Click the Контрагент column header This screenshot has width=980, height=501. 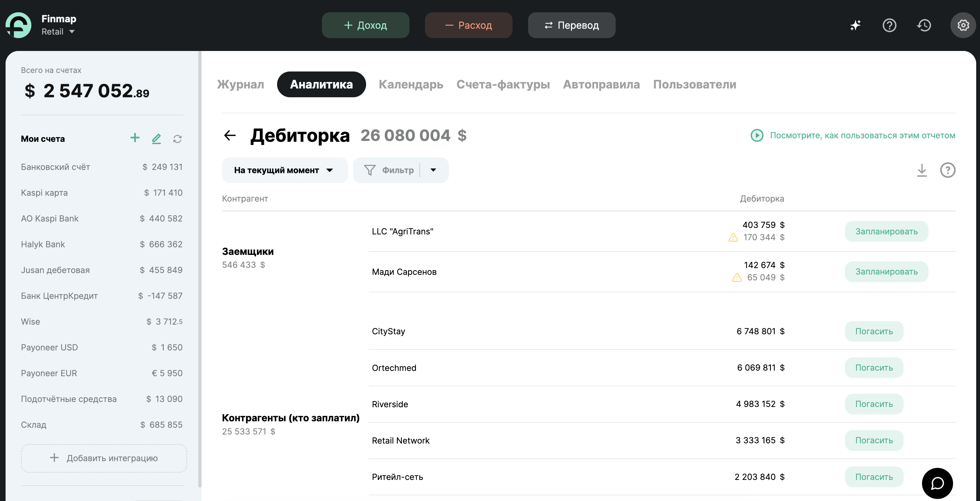click(245, 198)
